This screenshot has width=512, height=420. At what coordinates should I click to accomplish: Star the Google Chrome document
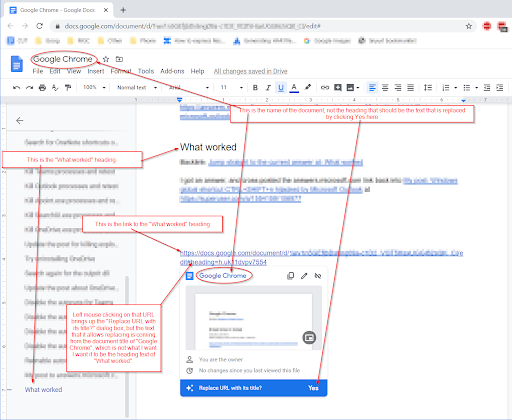tap(106, 59)
